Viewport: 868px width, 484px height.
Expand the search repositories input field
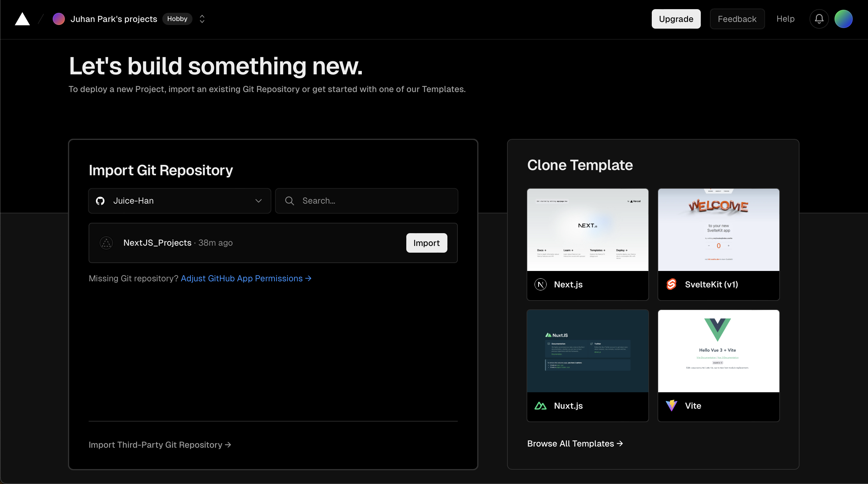(366, 200)
